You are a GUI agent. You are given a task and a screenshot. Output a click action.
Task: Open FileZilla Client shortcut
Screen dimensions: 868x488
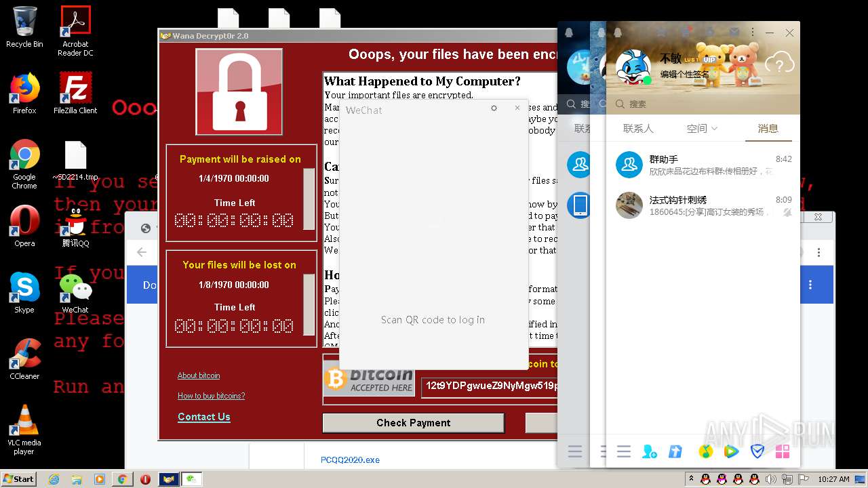coord(75,94)
